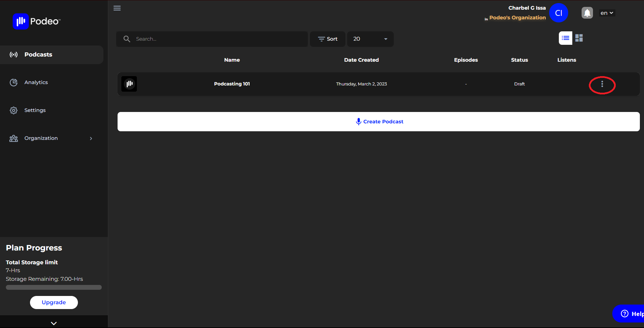Focus the podcast search field

212,39
